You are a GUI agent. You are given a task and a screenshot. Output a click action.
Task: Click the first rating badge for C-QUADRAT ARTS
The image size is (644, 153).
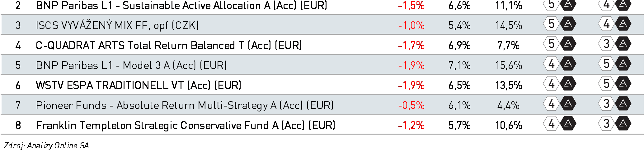560,44
